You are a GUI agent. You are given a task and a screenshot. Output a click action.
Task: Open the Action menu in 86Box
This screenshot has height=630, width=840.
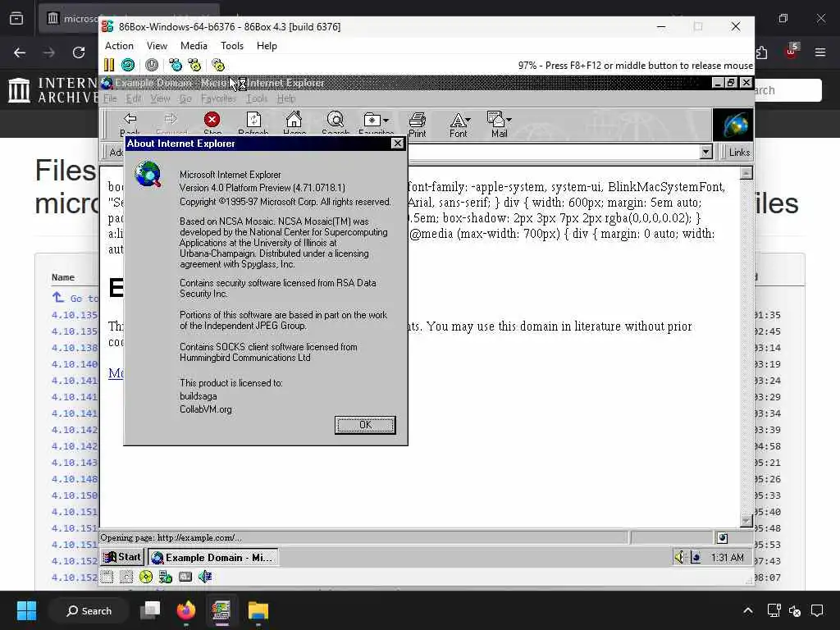point(119,46)
